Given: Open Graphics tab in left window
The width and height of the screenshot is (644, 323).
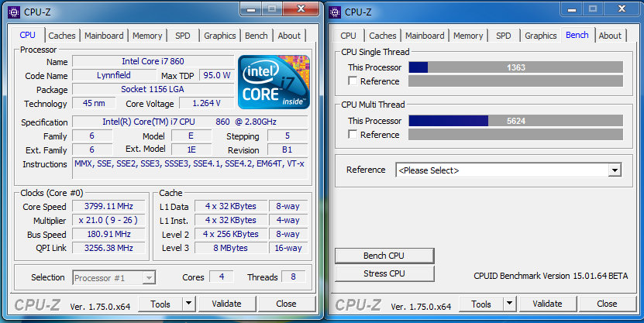Looking at the screenshot, I should click(x=220, y=36).
